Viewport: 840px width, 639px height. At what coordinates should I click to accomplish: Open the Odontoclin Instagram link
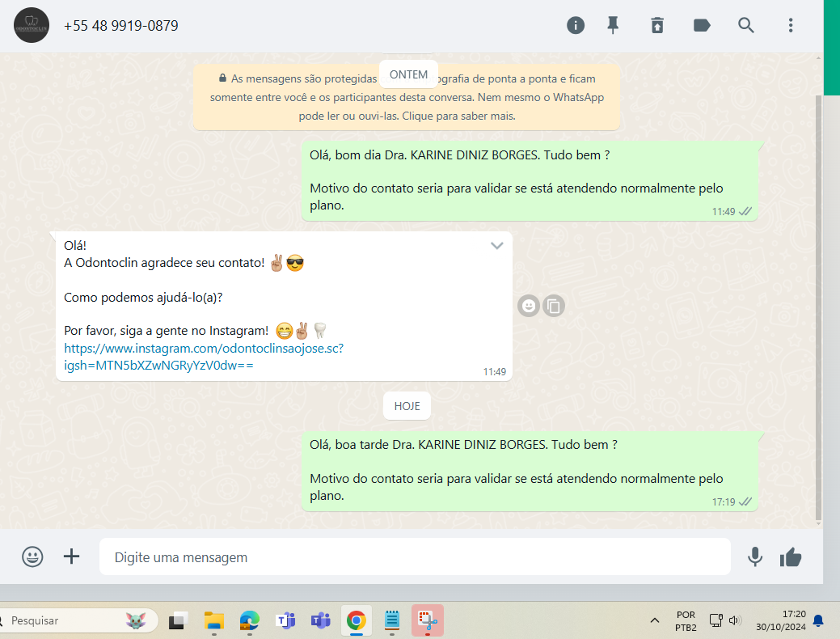[x=204, y=357]
